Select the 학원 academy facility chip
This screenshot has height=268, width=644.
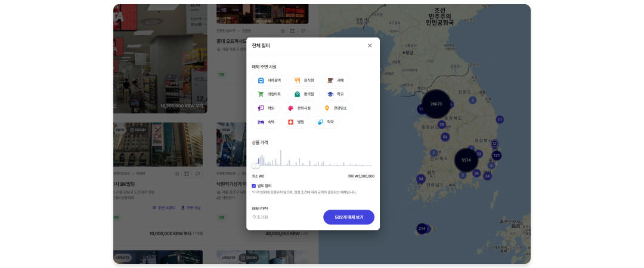(266, 108)
